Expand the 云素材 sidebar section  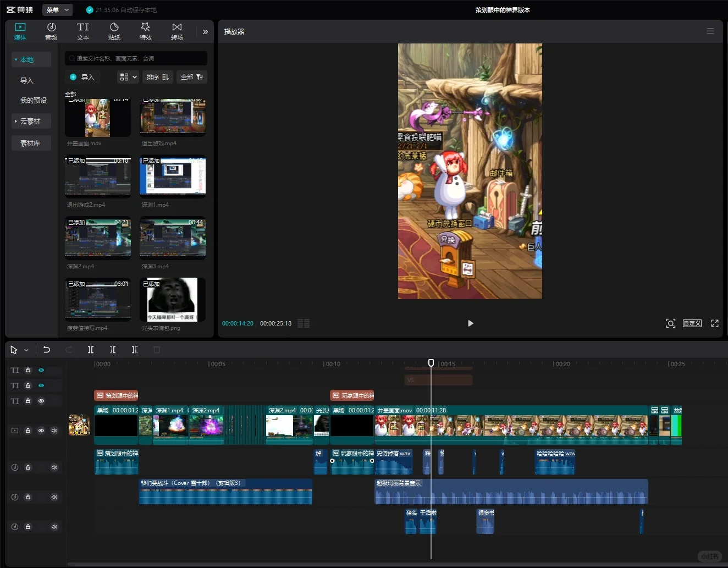click(30, 121)
